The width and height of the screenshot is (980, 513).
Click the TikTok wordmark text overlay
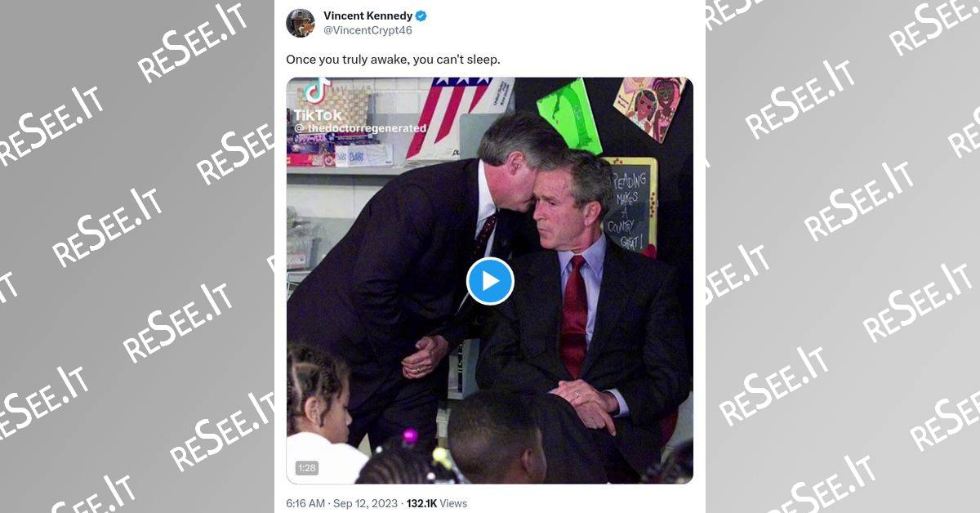click(x=318, y=115)
